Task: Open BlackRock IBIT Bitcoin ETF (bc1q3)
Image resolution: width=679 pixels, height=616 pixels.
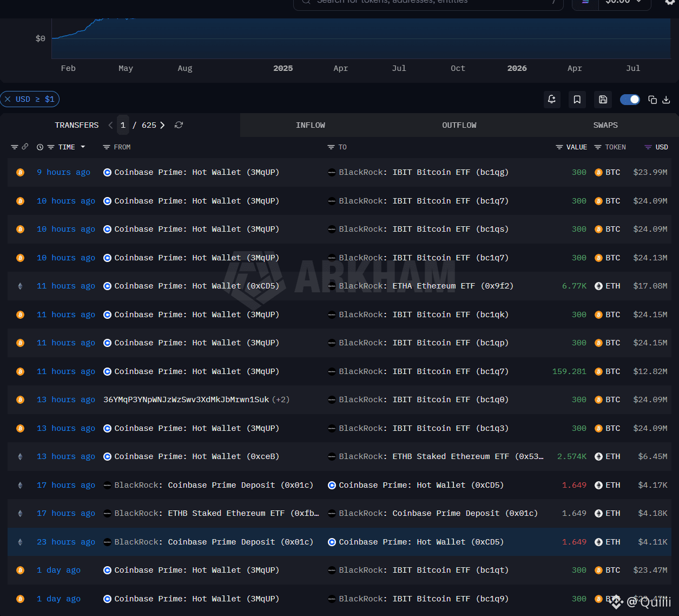Action: coord(424,428)
